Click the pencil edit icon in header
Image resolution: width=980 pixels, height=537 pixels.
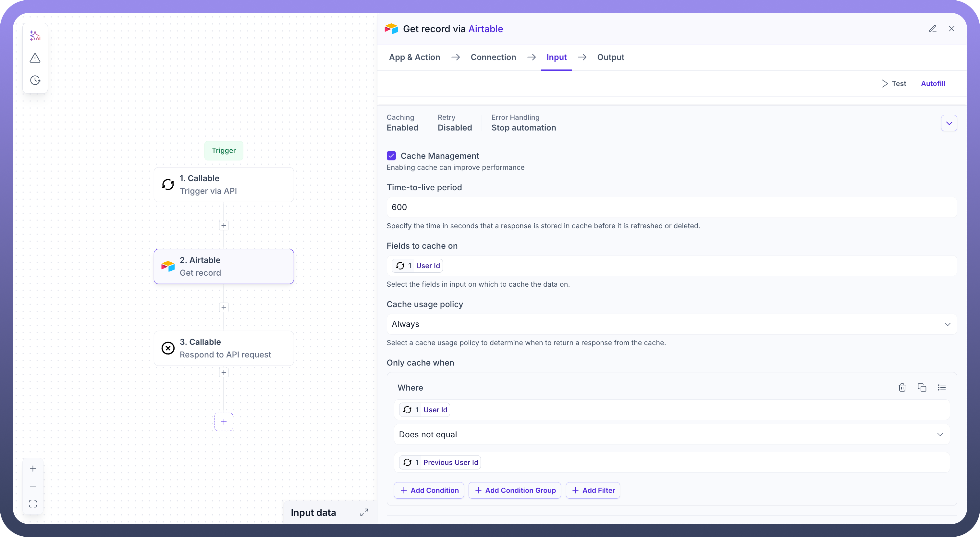coord(932,29)
